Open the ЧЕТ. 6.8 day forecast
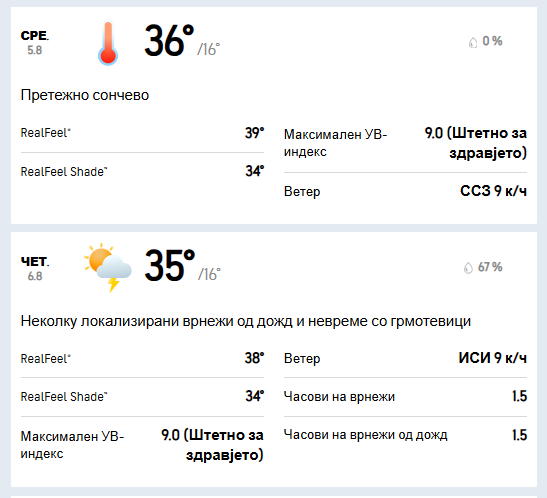 (35, 269)
